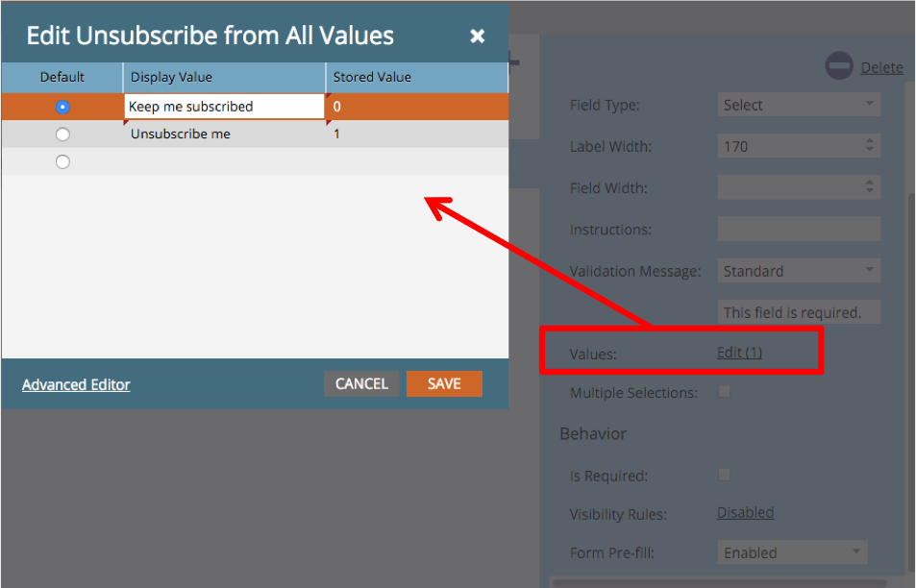
Task: Edit the Keep me subscribed display value
Action: pos(224,107)
